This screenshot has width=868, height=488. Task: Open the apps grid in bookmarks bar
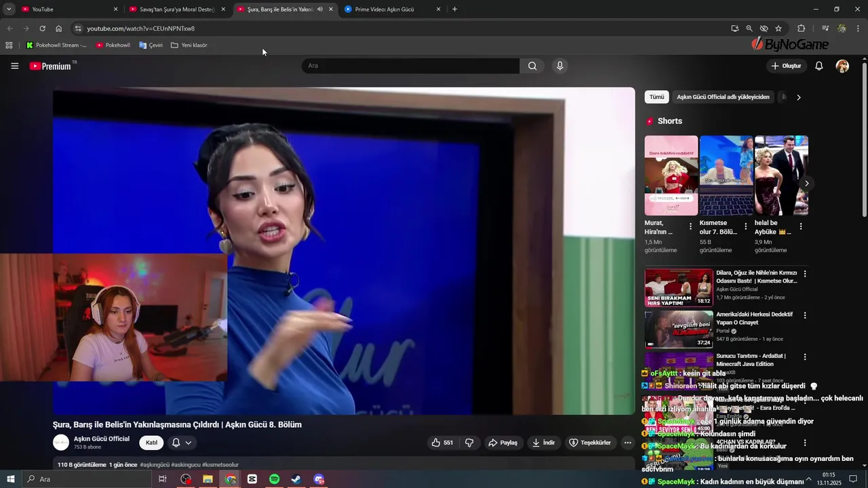(9, 45)
